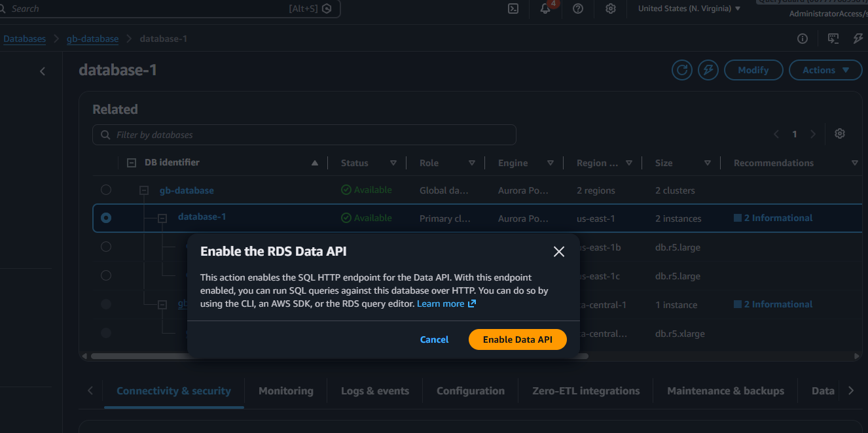The image size is (868, 433).
Task: Open the CloudShell terminal icon
Action: point(514,9)
